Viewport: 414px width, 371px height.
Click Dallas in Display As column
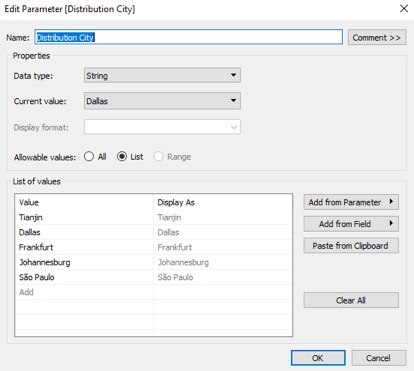(x=223, y=232)
